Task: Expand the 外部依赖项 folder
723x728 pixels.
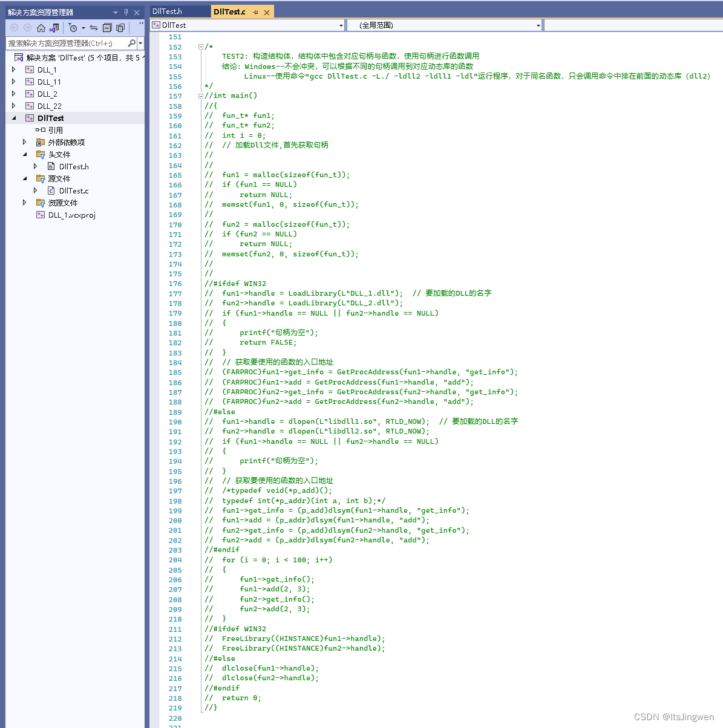Action: click(25, 142)
